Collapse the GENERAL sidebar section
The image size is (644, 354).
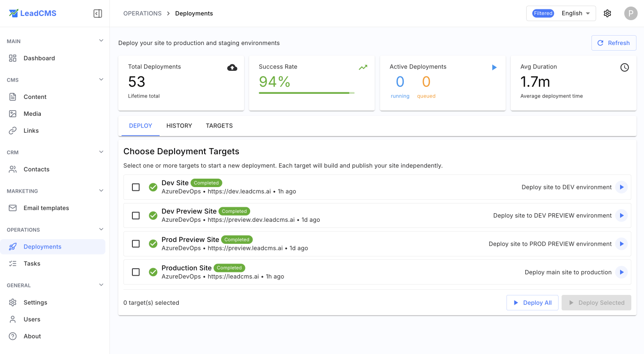tap(101, 285)
